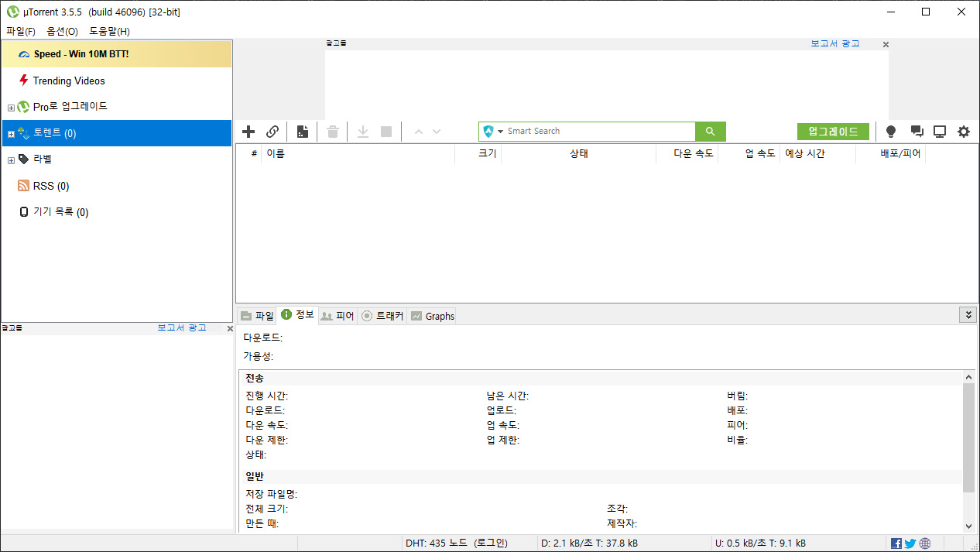Viewport: 980px width, 552px height.
Task: Click Move Down Queue arrow
Action: [437, 132]
